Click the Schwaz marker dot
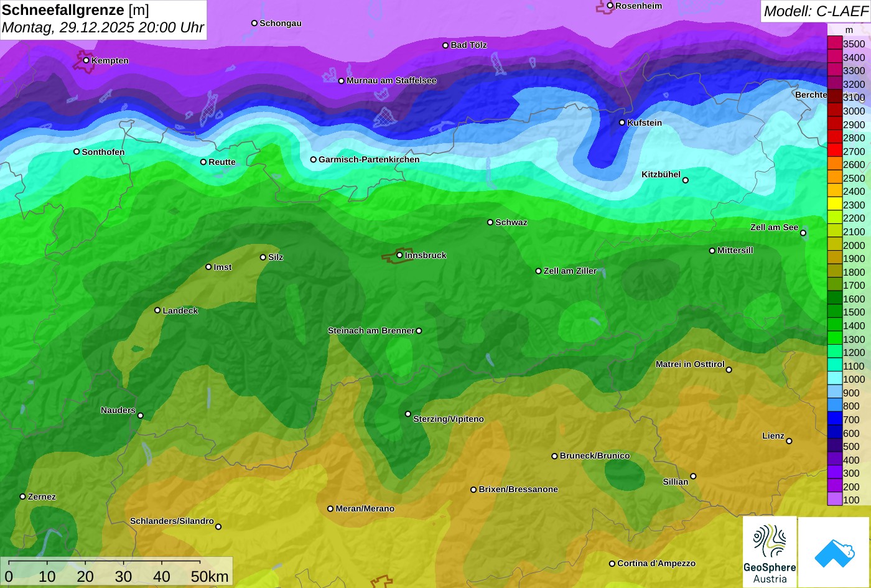The width and height of the screenshot is (871, 588). coord(490,222)
